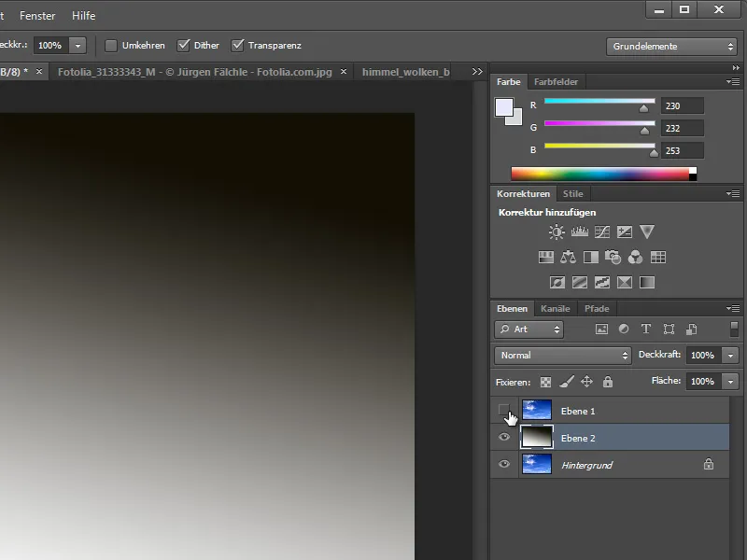Add a Color Lookup adjustment
The height and width of the screenshot is (560, 747).
point(658,258)
